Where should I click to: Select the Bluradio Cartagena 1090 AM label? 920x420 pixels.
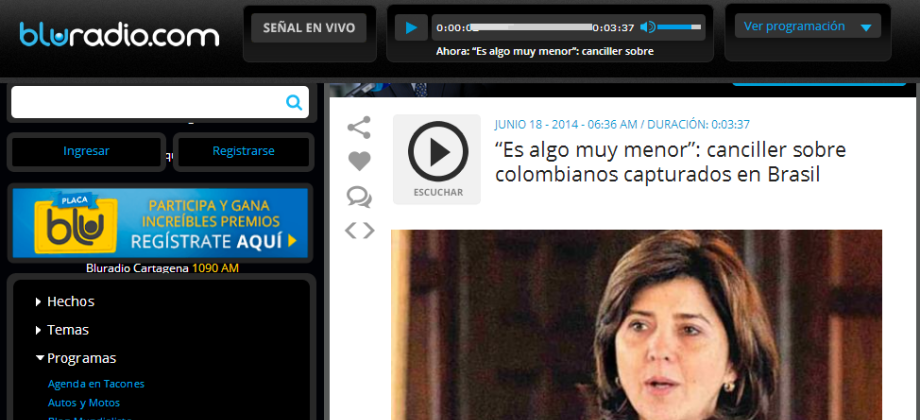(x=162, y=268)
